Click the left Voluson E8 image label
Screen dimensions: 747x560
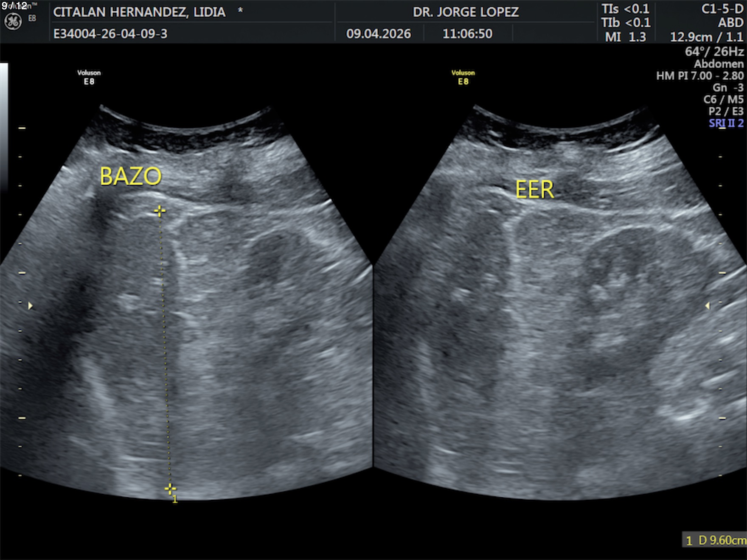[x=89, y=77]
